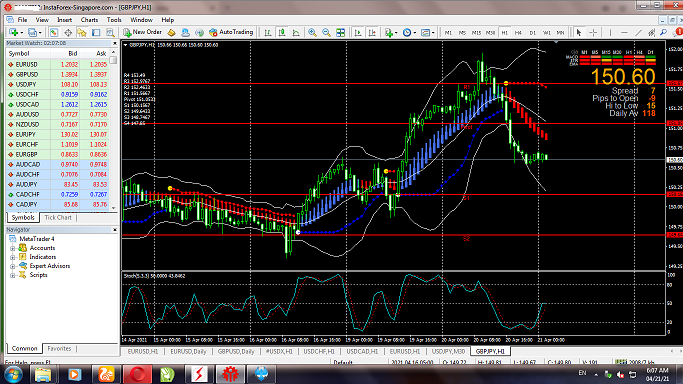The image size is (683, 384).
Task: Switch timeframe to M1
Action: click(x=448, y=33)
